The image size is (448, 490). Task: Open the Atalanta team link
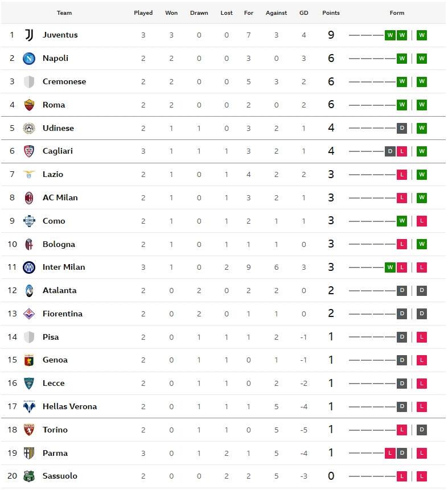[x=59, y=290]
